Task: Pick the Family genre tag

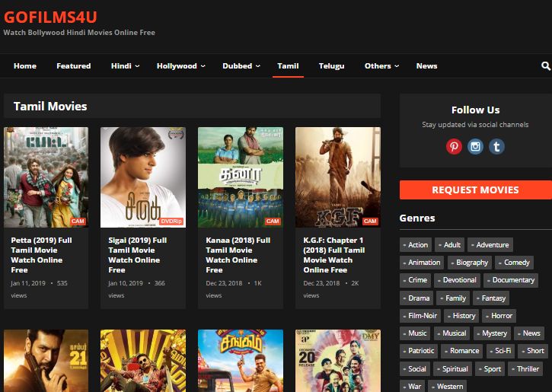Action: [x=453, y=298]
